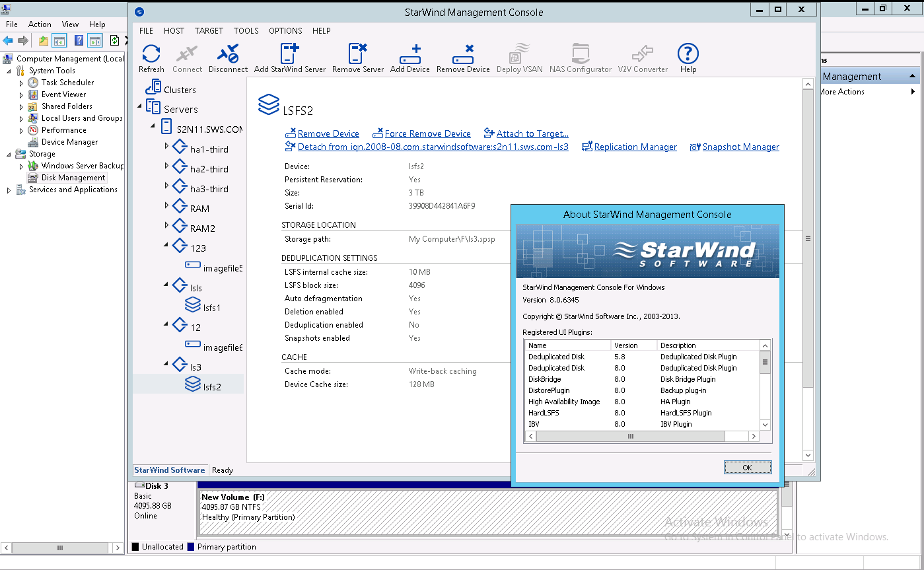Click the Force Remove Device link

point(427,133)
